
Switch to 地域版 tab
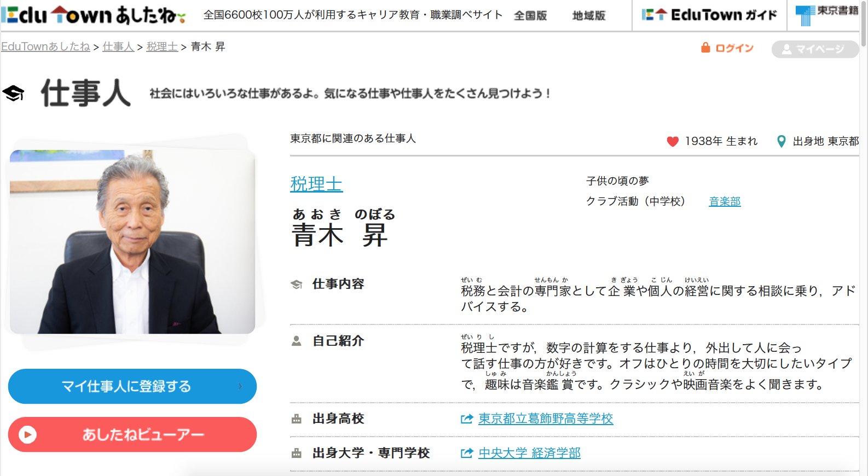pyautogui.click(x=589, y=16)
